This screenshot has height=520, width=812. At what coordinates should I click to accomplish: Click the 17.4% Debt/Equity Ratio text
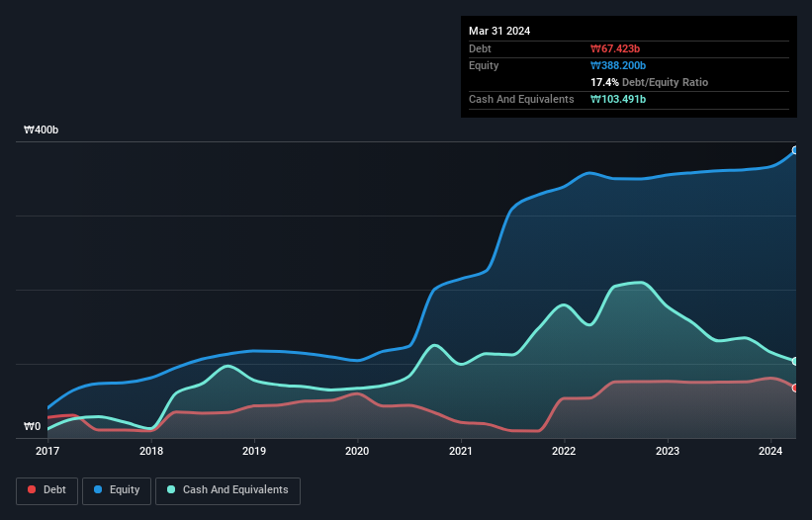point(650,82)
